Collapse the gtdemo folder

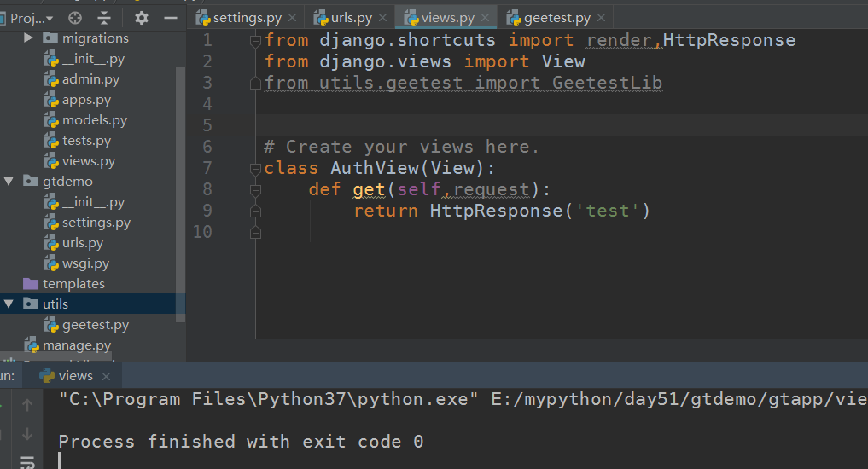tap(9, 182)
